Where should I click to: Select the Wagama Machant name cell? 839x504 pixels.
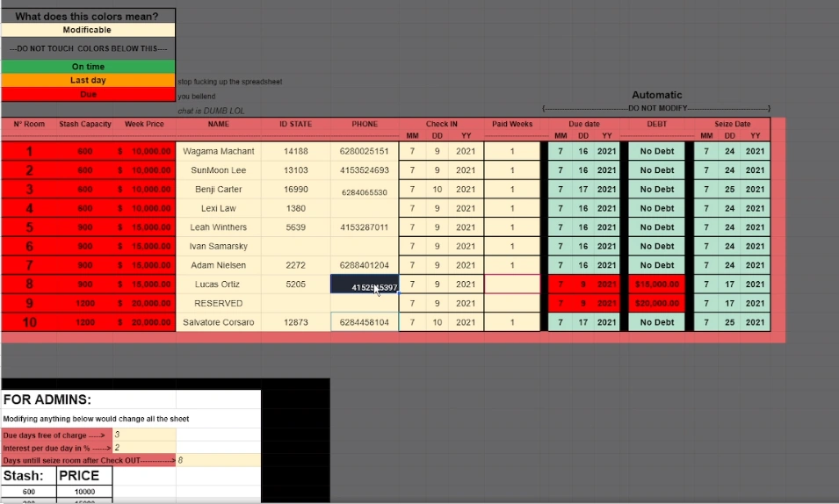pyautogui.click(x=218, y=151)
